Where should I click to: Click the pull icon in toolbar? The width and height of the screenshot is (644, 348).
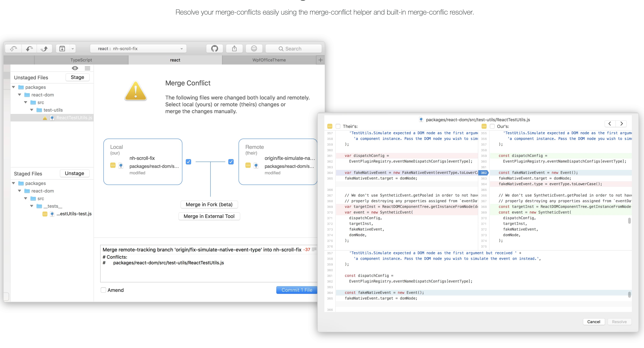[x=29, y=48]
